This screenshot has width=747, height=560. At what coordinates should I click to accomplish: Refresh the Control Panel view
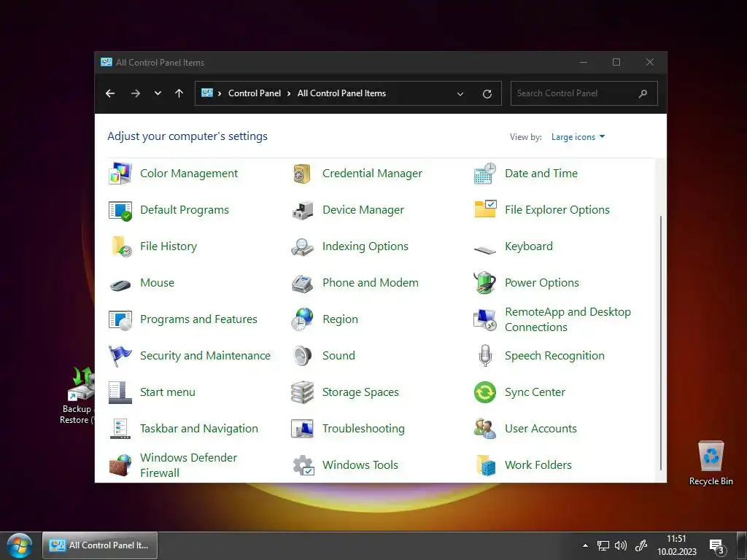[x=487, y=94]
